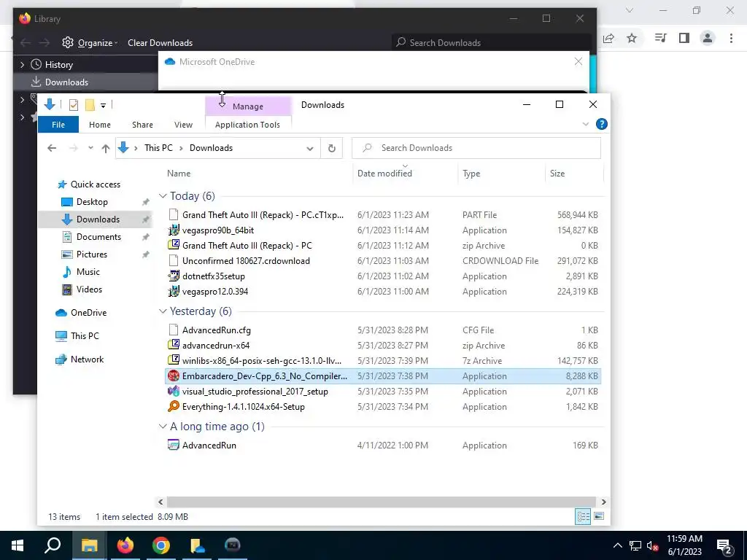This screenshot has width=747, height=560.
Task: Select Documents in navigation pane
Action: click(98, 237)
